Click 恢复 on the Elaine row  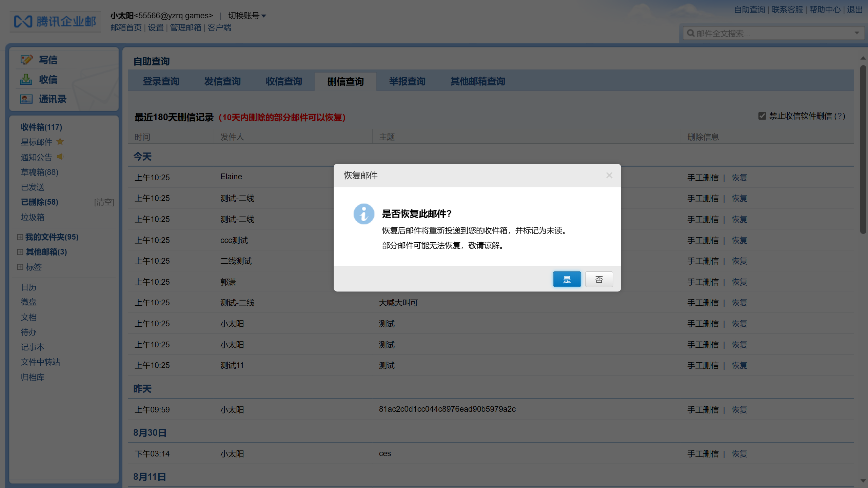tap(739, 178)
